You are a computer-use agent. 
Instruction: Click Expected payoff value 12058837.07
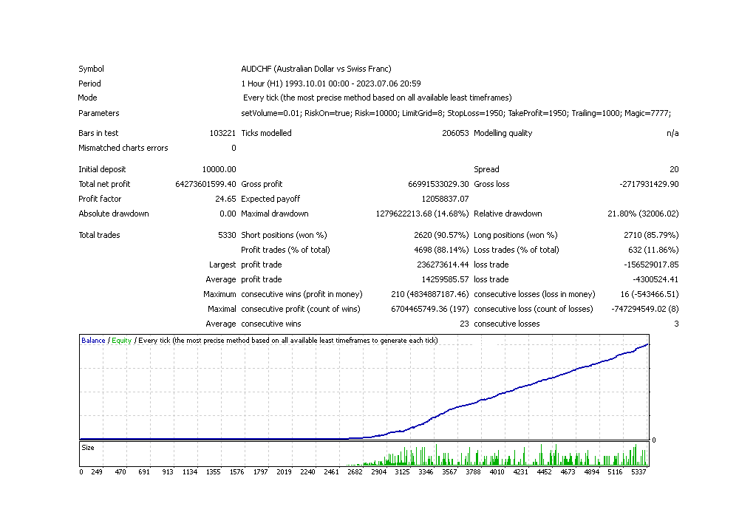[x=445, y=199]
